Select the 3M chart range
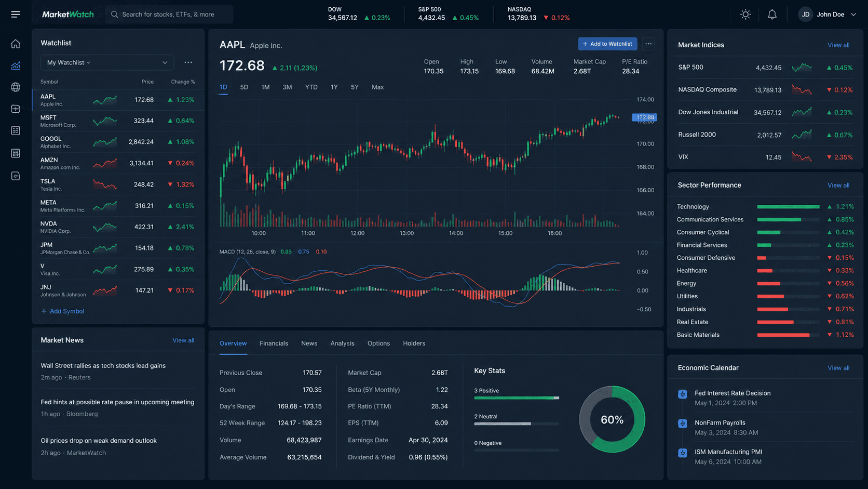The image size is (868, 489). [x=287, y=87]
